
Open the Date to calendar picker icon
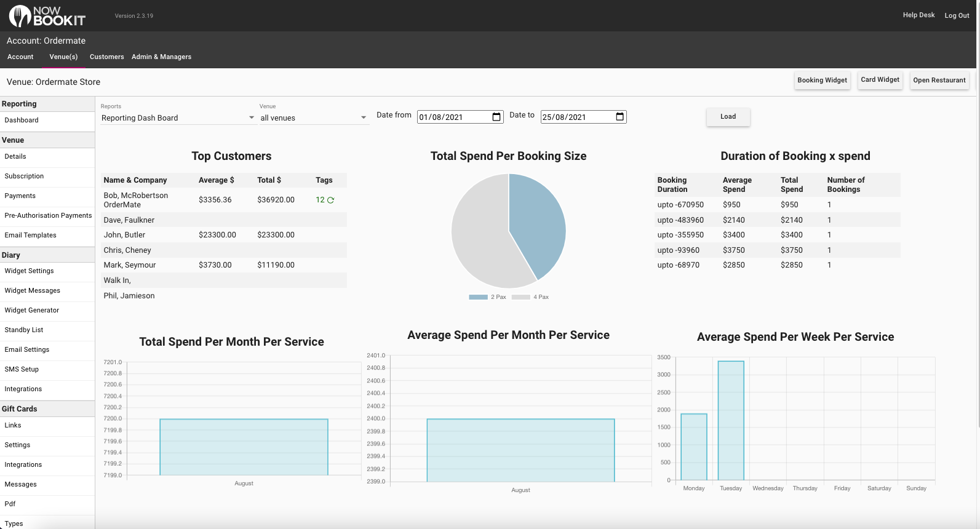click(619, 117)
